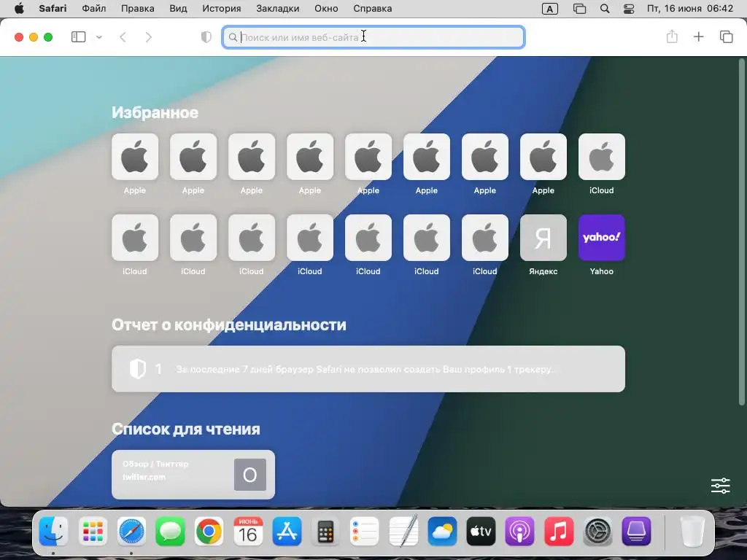This screenshot has width=747, height=560.
Task: Click the Share toolbar icon
Action: [x=672, y=36]
